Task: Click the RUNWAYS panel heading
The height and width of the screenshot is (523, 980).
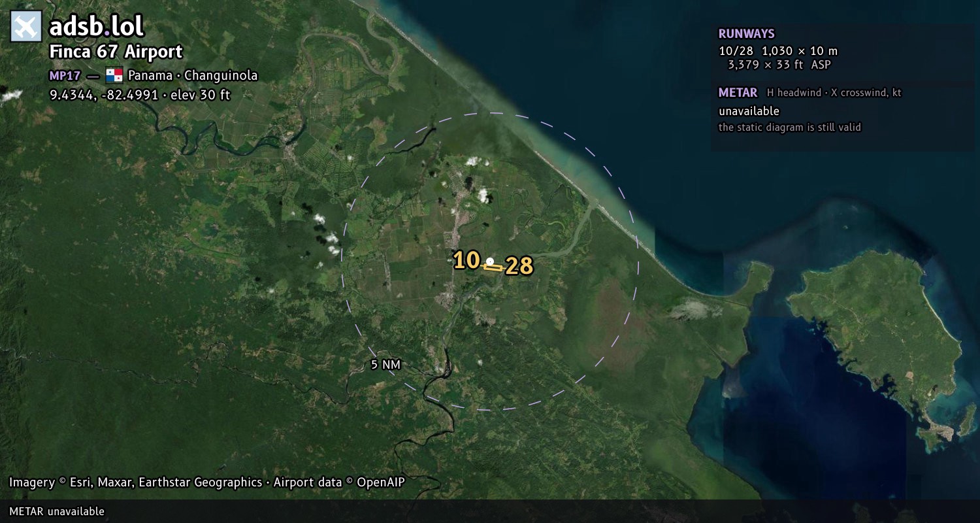Action: point(746,34)
